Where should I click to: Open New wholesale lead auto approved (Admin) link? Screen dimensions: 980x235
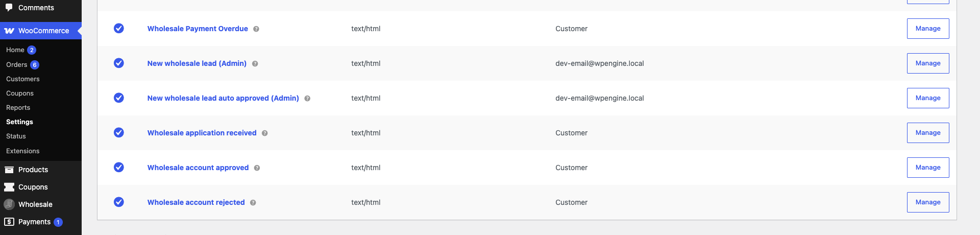[223, 98]
